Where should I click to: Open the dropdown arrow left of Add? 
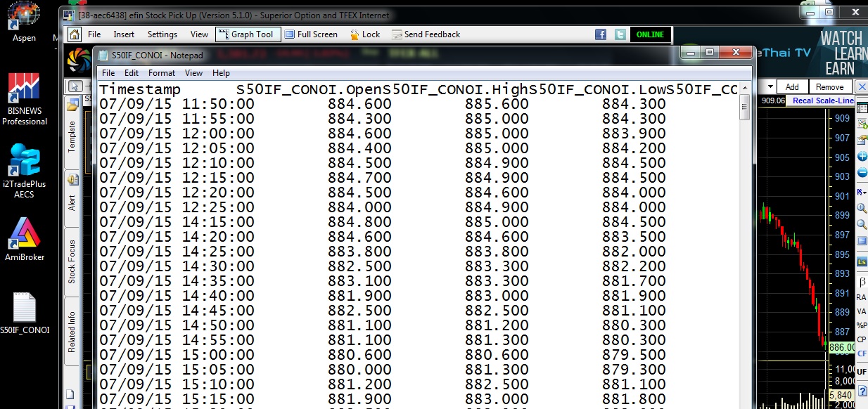(x=770, y=87)
